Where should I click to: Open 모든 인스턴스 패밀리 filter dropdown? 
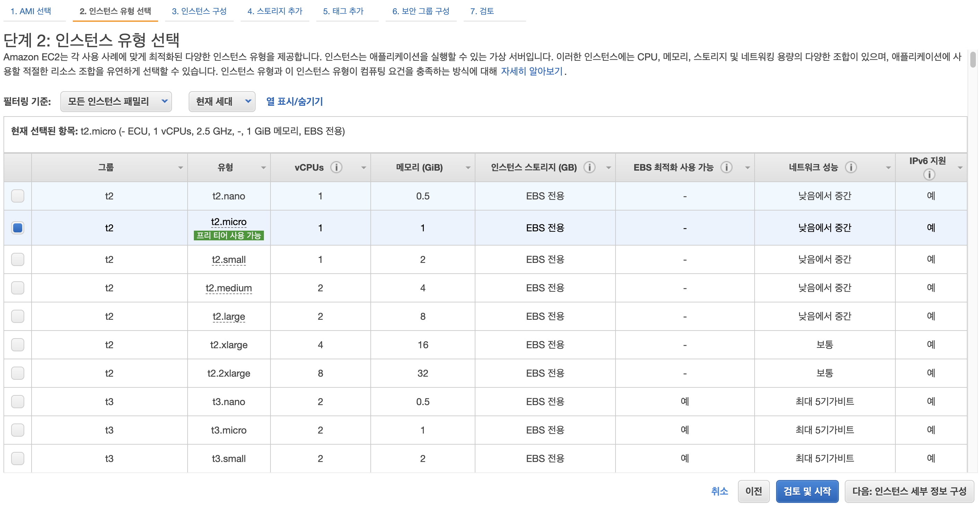click(x=116, y=102)
